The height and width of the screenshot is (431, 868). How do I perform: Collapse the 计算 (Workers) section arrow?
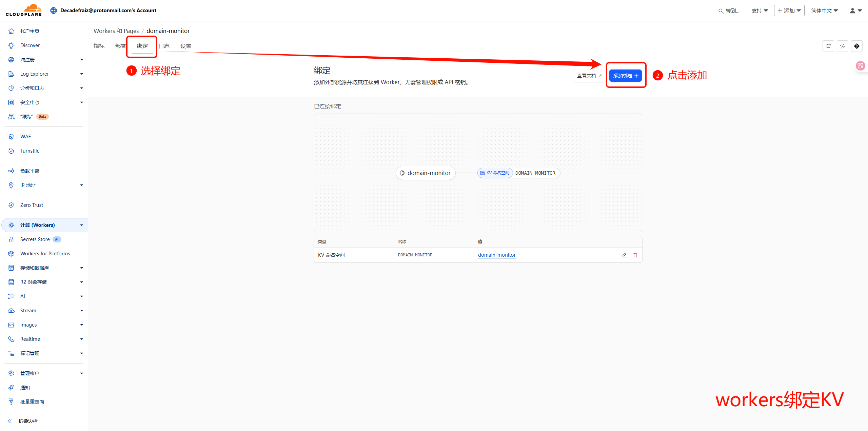[82, 225]
